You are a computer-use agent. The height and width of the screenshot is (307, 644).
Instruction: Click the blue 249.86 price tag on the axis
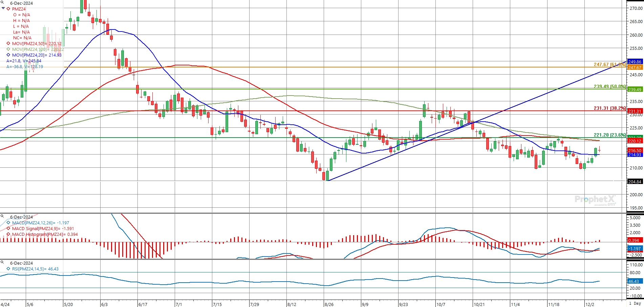coord(635,62)
